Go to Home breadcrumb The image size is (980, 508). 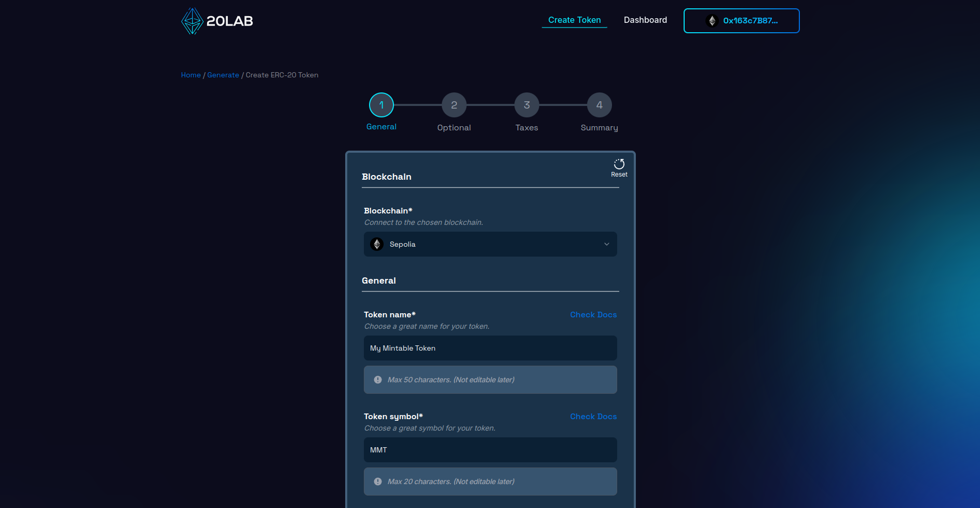pos(190,75)
